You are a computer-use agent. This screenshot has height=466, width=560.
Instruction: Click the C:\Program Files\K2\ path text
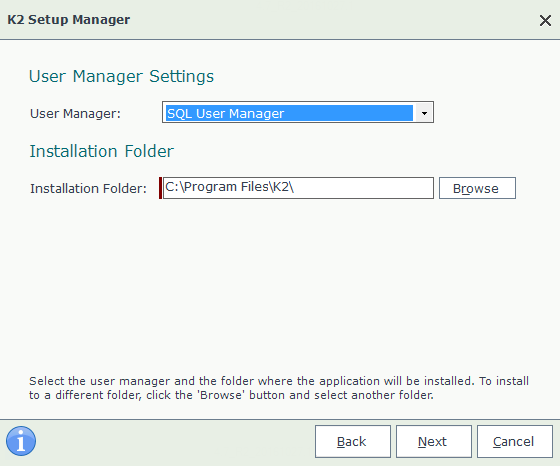pos(230,186)
